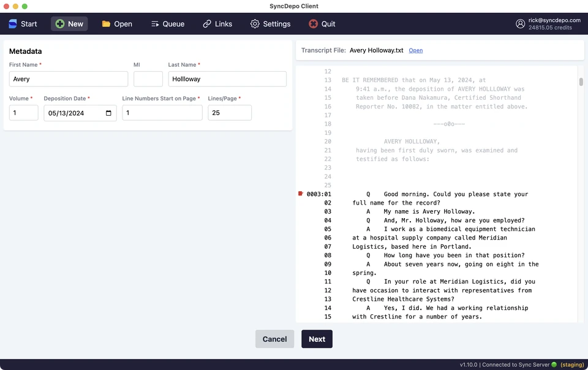This screenshot has width=588, height=370.
Task: Focus the First Name field containing Avery
Action: pyautogui.click(x=69, y=79)
